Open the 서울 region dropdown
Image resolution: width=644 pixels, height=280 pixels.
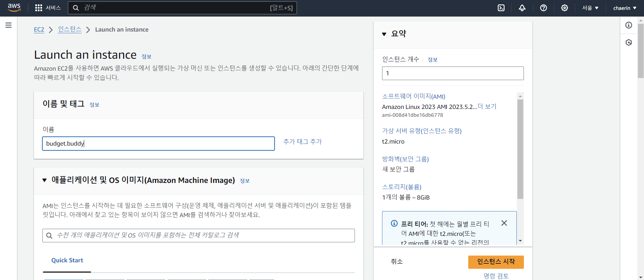click(x=590, y=8)
